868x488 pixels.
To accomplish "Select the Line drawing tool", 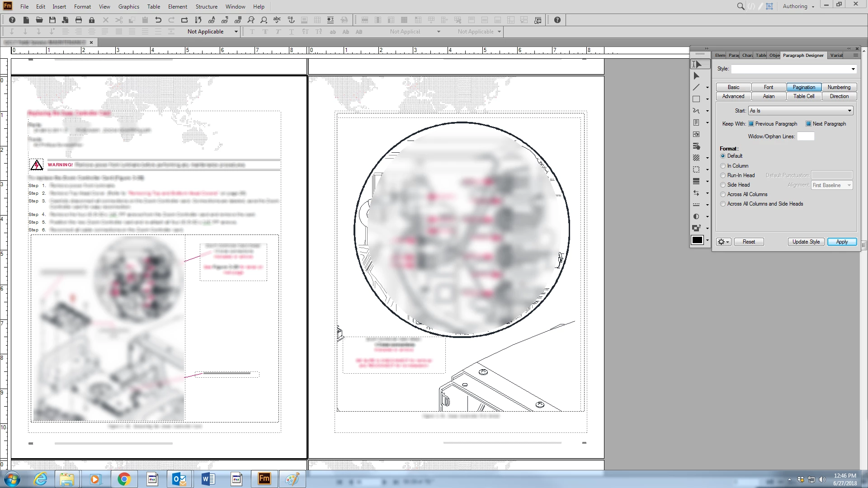I will [696, 88].
